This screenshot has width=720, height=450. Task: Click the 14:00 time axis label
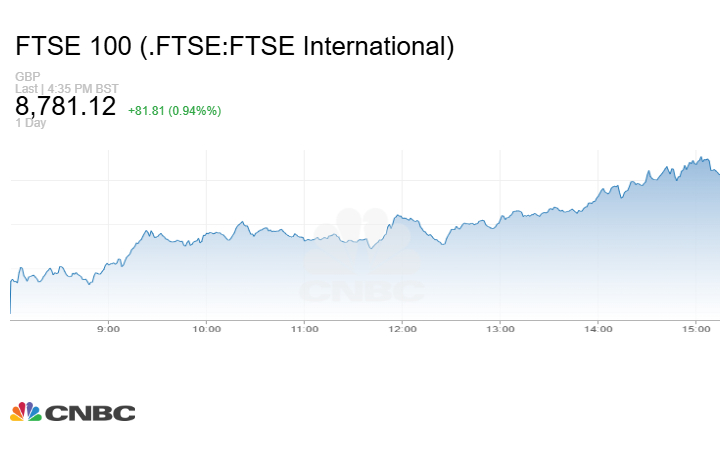(598, 328)
